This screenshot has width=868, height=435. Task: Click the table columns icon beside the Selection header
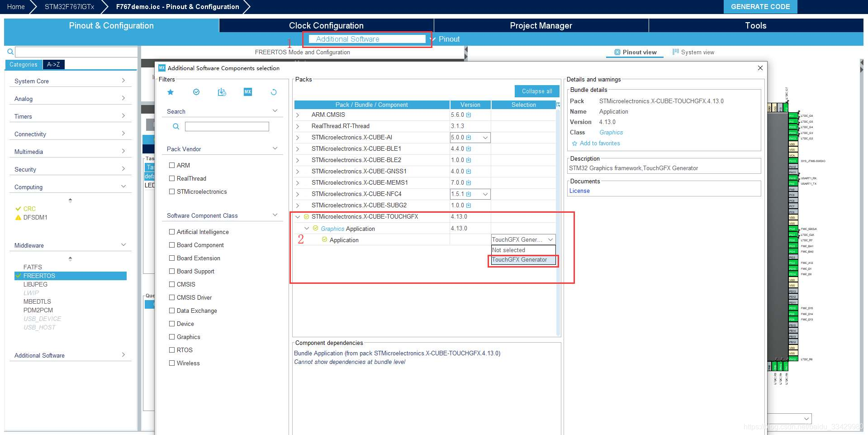coord(558,105)
